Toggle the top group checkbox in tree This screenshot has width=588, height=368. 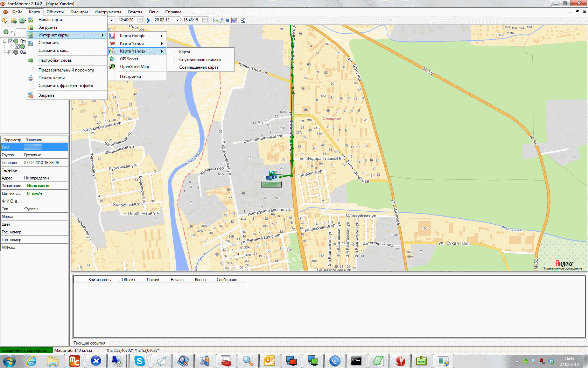pyautogui.click(x=11, y=41)
